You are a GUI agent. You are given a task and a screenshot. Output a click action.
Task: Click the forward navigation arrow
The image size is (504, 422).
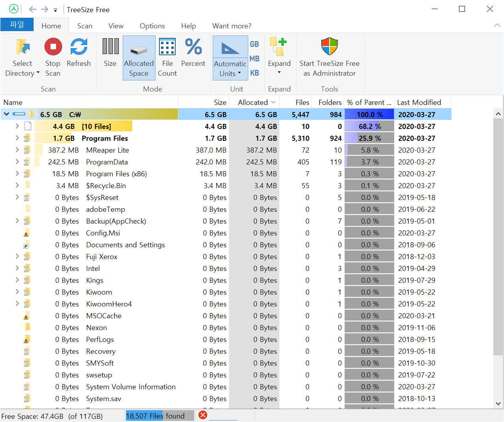pos(45,9)
